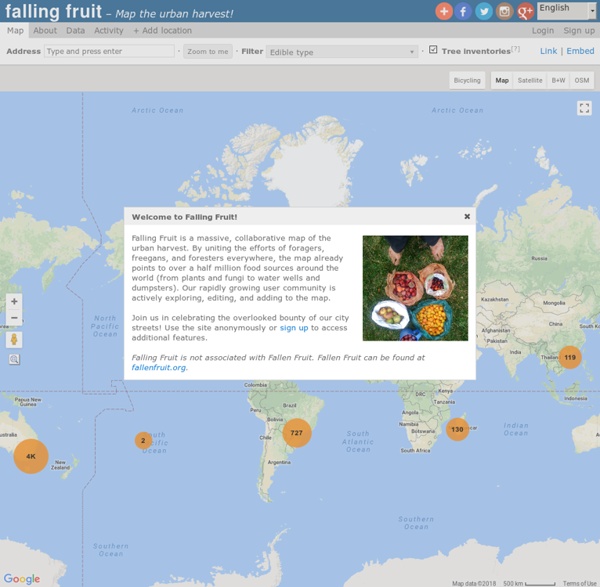Image resolution: width=600 pixels, height=587 pixels.
Task: Select the Street View pegman icon
Action: click(x=14, y=340)
